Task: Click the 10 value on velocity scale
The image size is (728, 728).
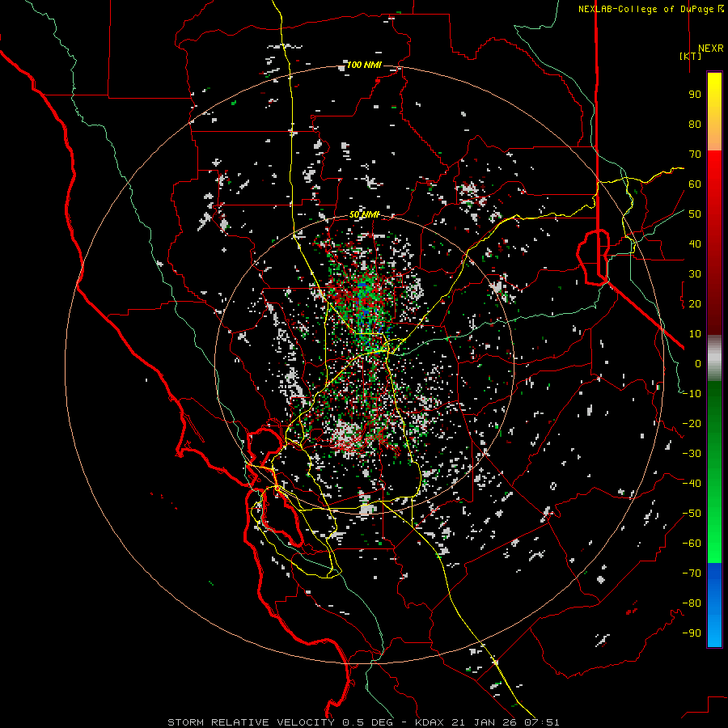Action: pyautogui.click(x=695, y=334)
